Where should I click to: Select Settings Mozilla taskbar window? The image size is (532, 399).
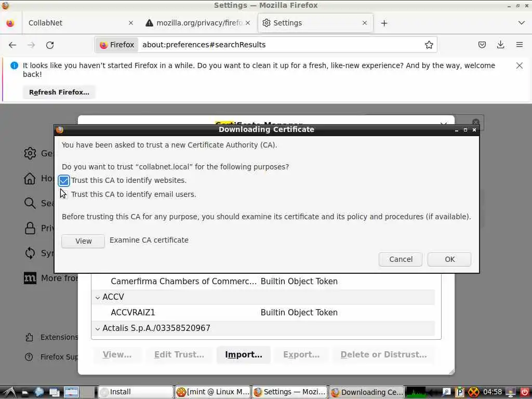(290, 392)
